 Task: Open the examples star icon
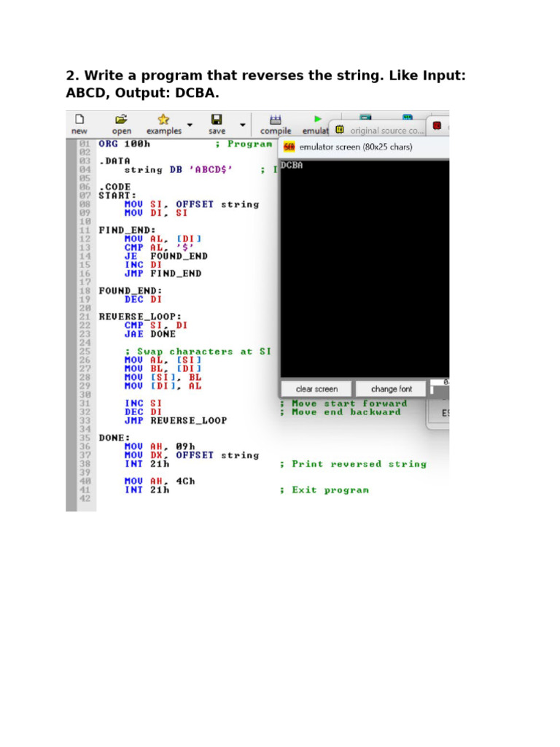[163, 119]
